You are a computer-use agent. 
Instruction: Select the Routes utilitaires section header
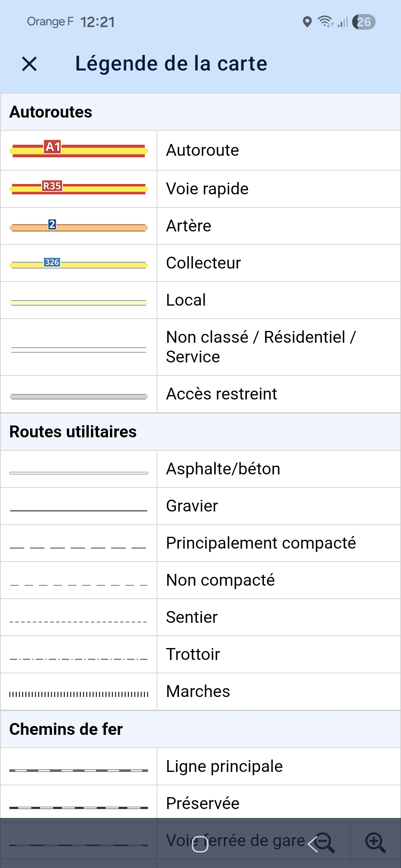coord(200,432)
